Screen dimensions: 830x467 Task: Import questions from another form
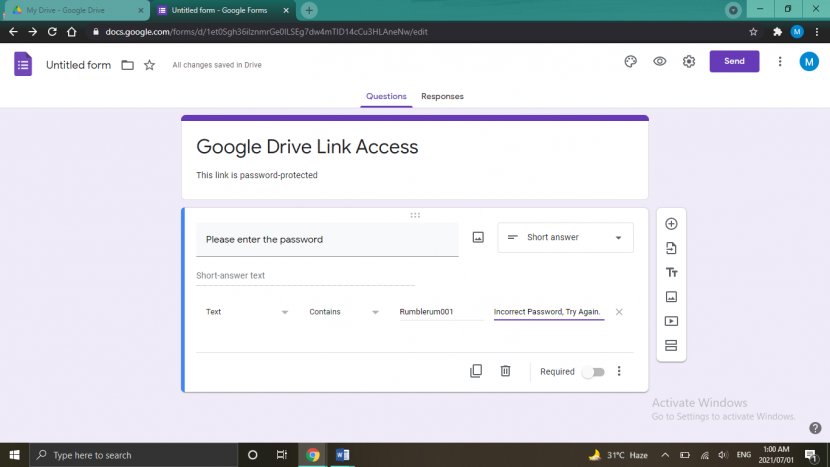tap(671, 248)
